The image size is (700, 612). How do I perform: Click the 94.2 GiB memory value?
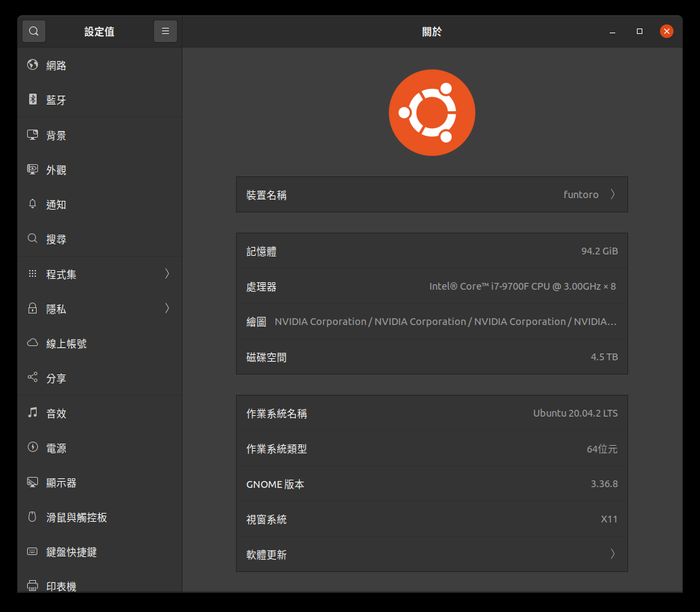(x=599, y=251)
